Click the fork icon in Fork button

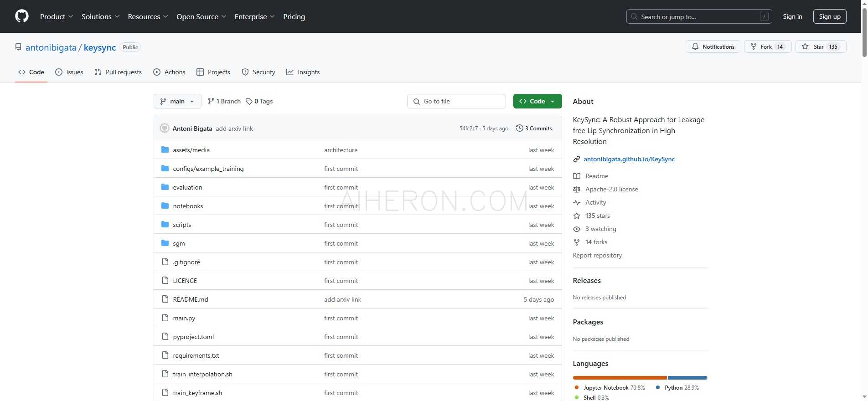(x=754, y=46)
